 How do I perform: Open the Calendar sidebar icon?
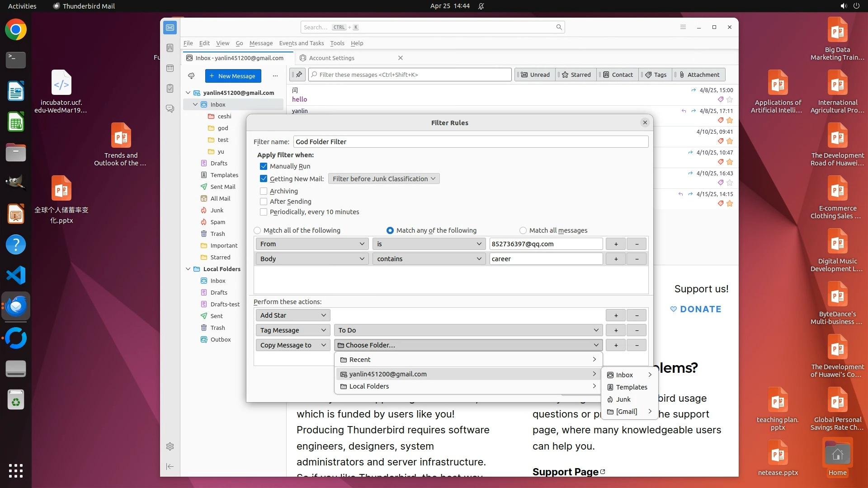coord(170,68)
